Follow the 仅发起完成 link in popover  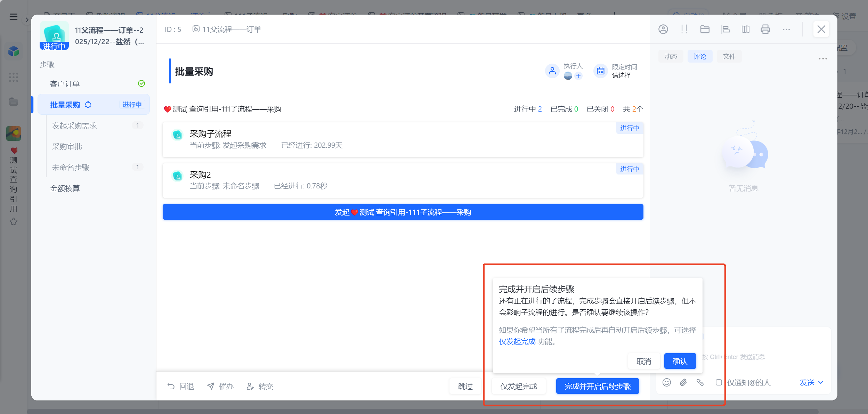[517, 341]
